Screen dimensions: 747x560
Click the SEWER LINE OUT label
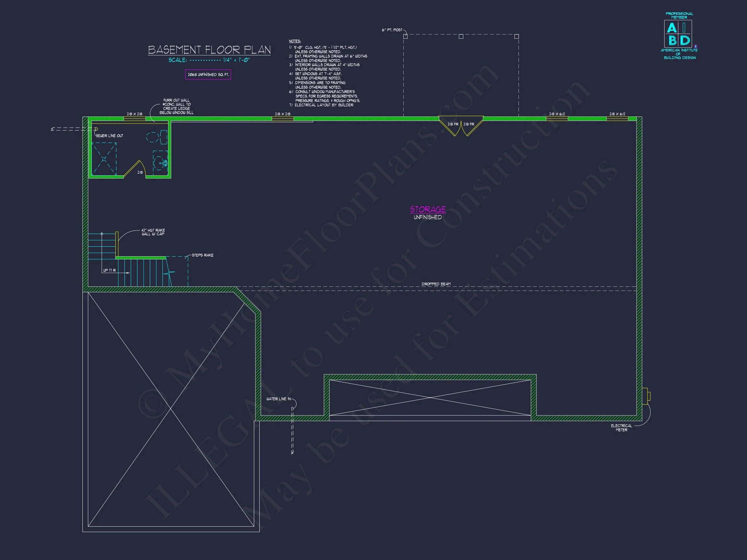pyautogui.click(x=109, y=136)
